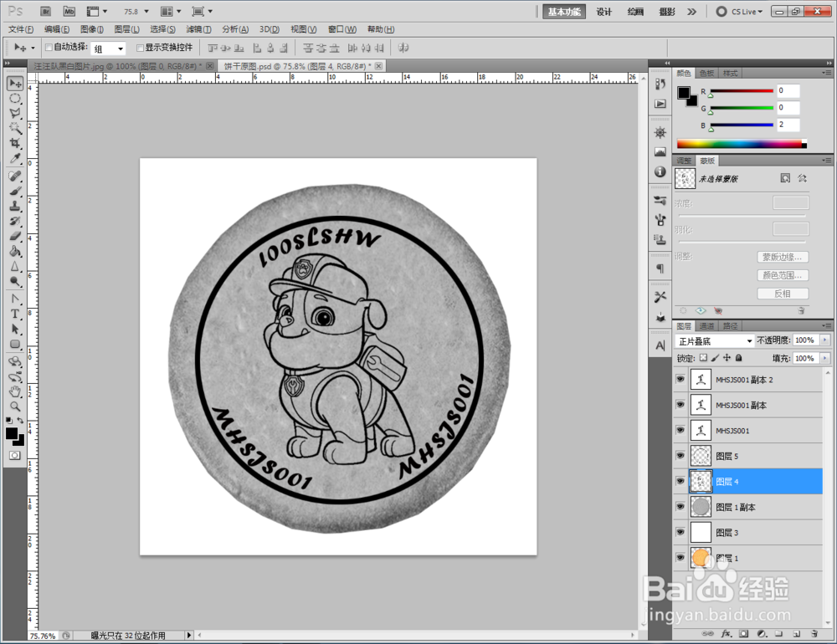Image resolution: width=837 pixels, height=644 pixels.
Task: Enable the 显示变换控件 checkbox
Action: pos(141,48)
